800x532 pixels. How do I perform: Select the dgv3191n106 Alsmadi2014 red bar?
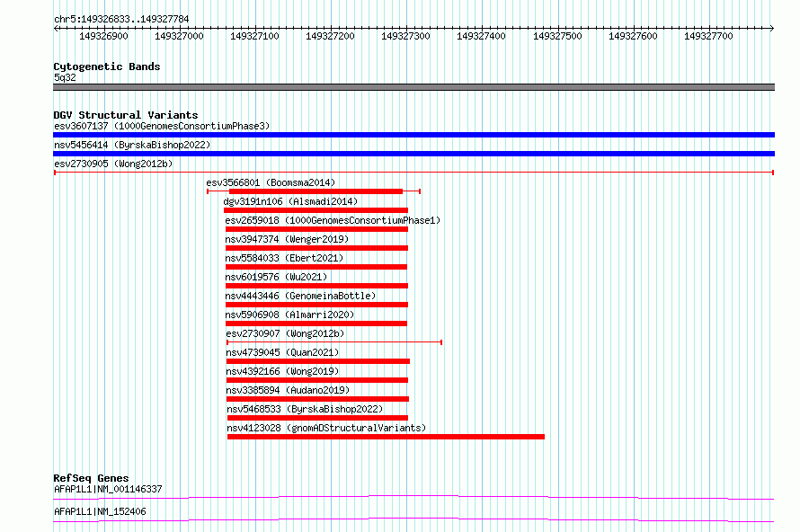point(316,210)
